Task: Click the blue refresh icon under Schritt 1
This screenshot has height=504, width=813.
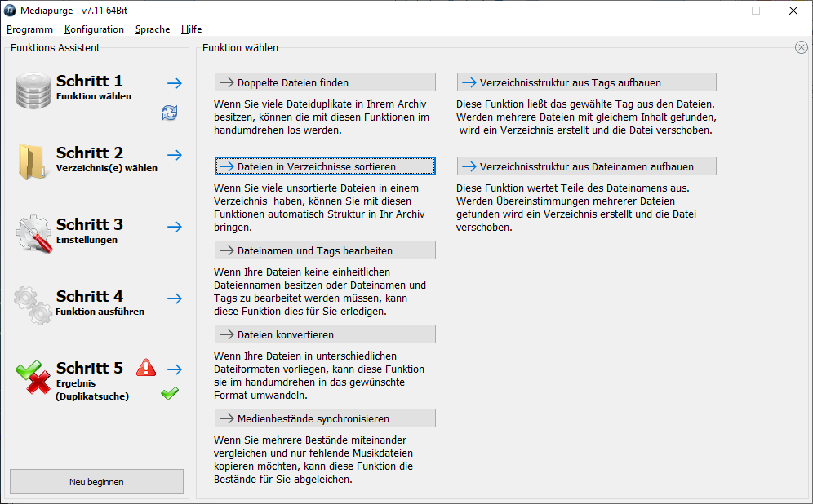Action: click(170, 113)
